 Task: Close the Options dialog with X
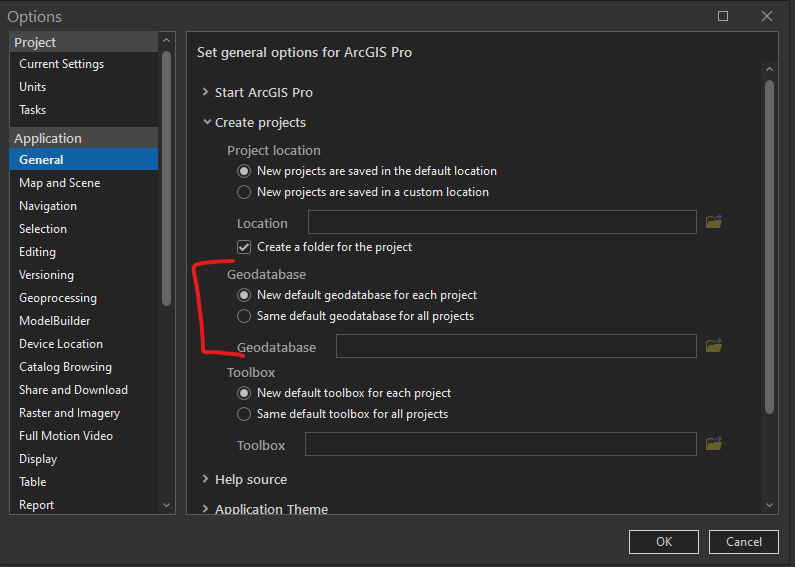pos(766,16)
